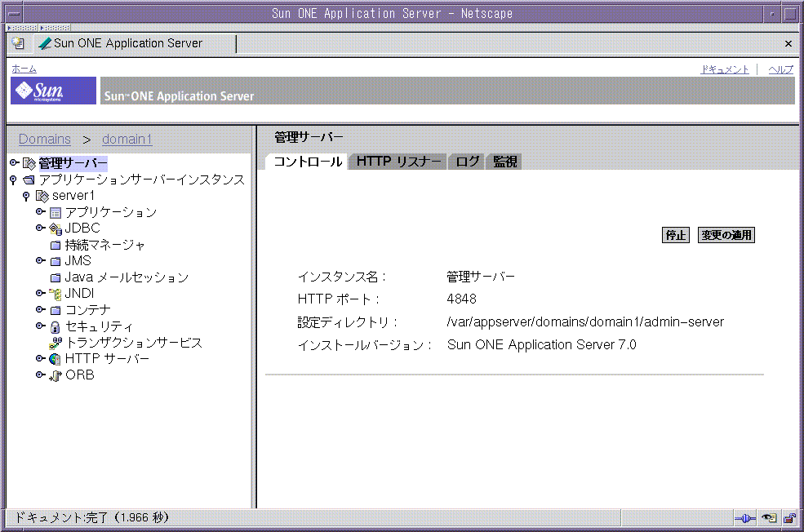Screen dimensions: 804x532
Task: Open the 監視 tab
Action: [x=504, y=161]
